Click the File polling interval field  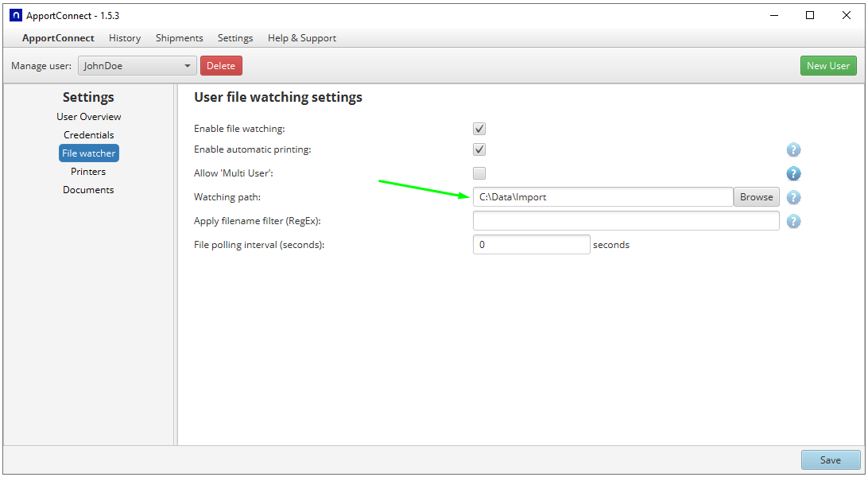(x=531, y=245)
